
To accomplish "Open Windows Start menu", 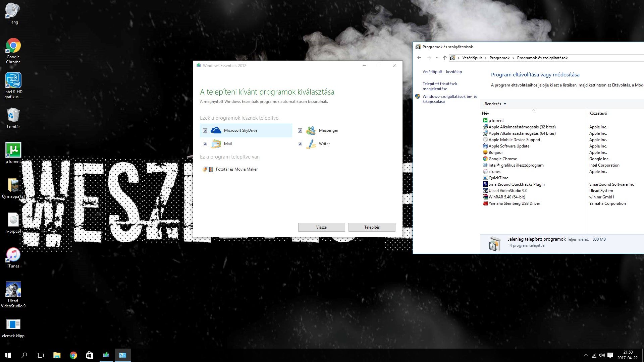I will 8,355.
